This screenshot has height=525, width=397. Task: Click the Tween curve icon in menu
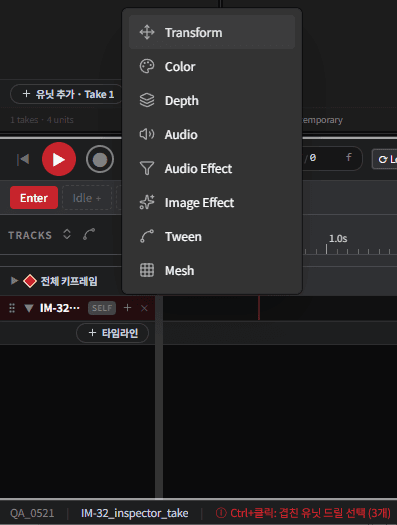coord(147,236)
